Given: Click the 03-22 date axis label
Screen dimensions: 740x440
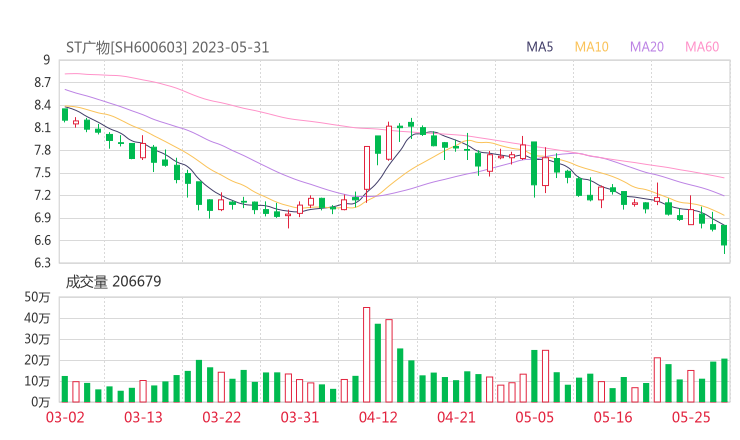Looking at the screenshot, I should [221, 417].
